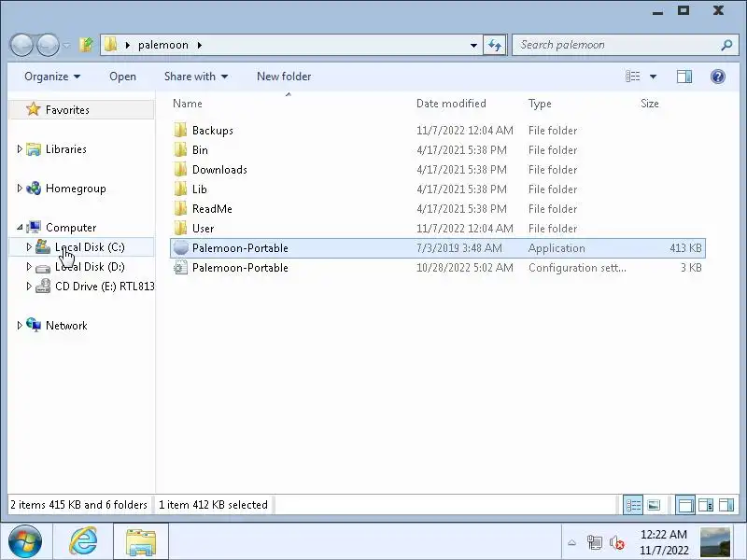
Task: Select the Libraries icon in sidebar
Action: tap(34, 149)
